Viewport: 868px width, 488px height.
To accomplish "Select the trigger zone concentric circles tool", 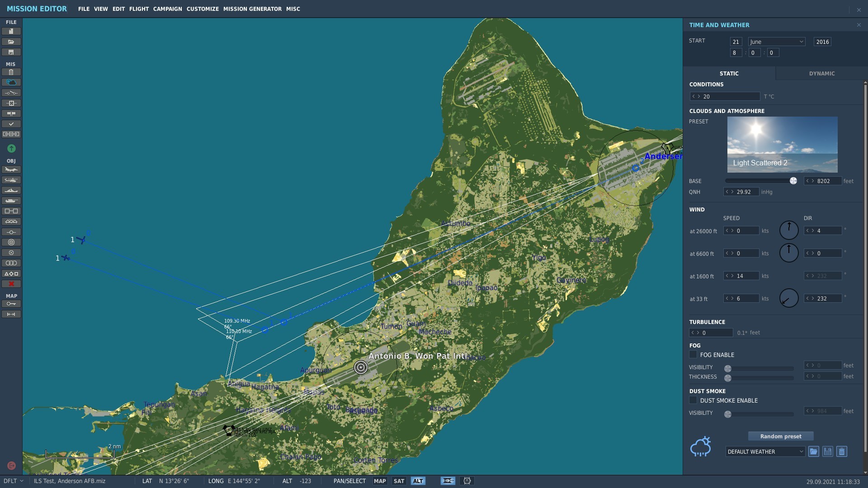I will [x=11, y=242].
